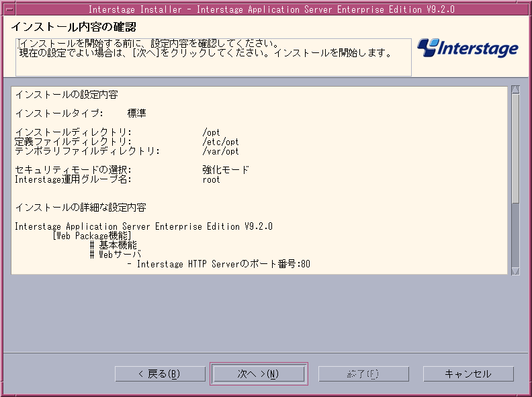Click the インストールの詳細な設定内容 heading
532x397 pixels.
(81, 208)
